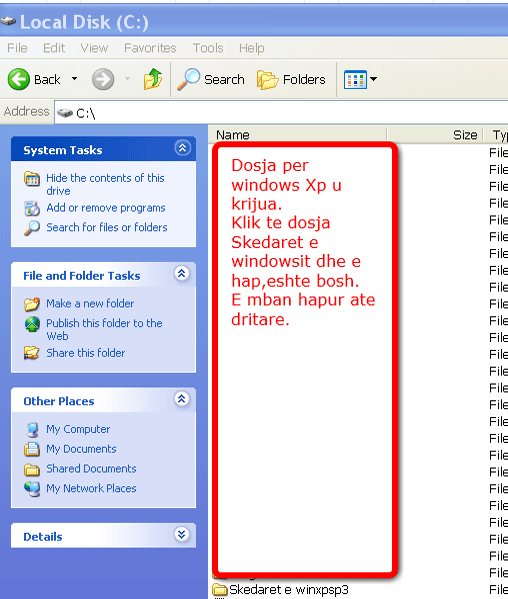Click the Views grid icon
508x599 pixels.
pyautogui.click(x=355, y=79)
